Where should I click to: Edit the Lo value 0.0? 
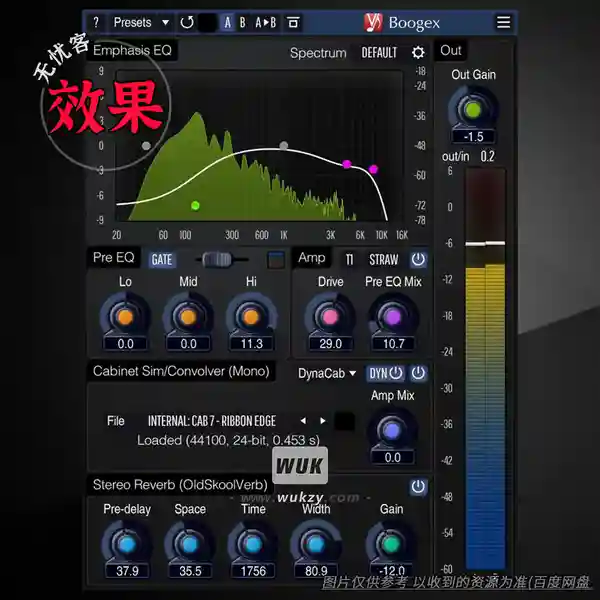point(126,344)
